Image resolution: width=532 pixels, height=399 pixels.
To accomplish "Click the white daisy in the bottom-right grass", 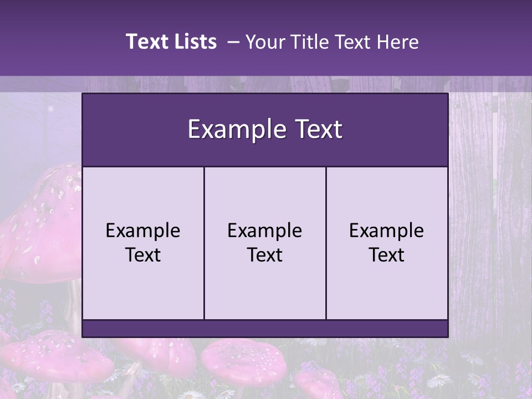I will click(441, 381).
